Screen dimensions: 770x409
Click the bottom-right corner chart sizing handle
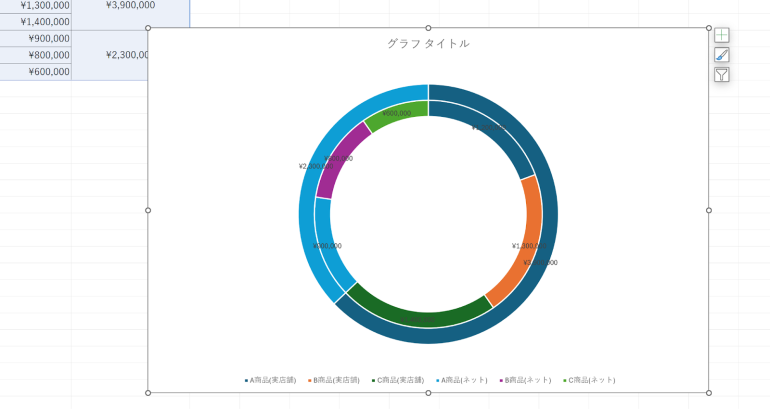(709, 393)
